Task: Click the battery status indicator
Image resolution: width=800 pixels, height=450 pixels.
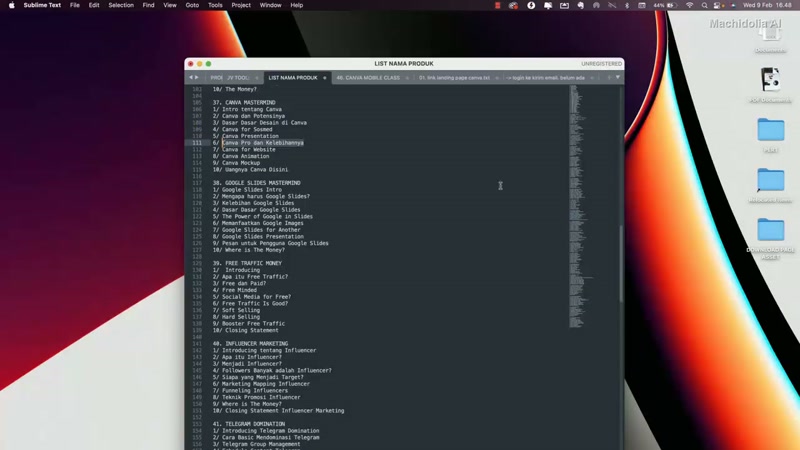Action: [x=665, y=5]
